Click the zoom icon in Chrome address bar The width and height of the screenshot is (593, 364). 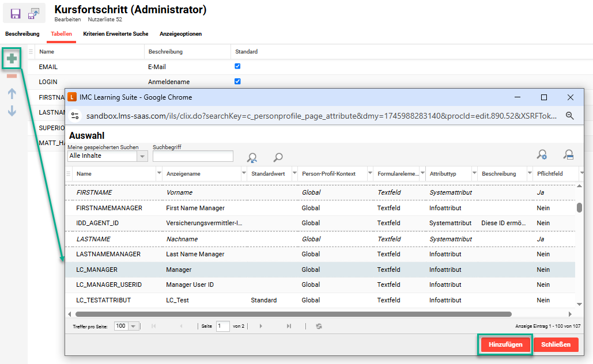click(569, 116)
